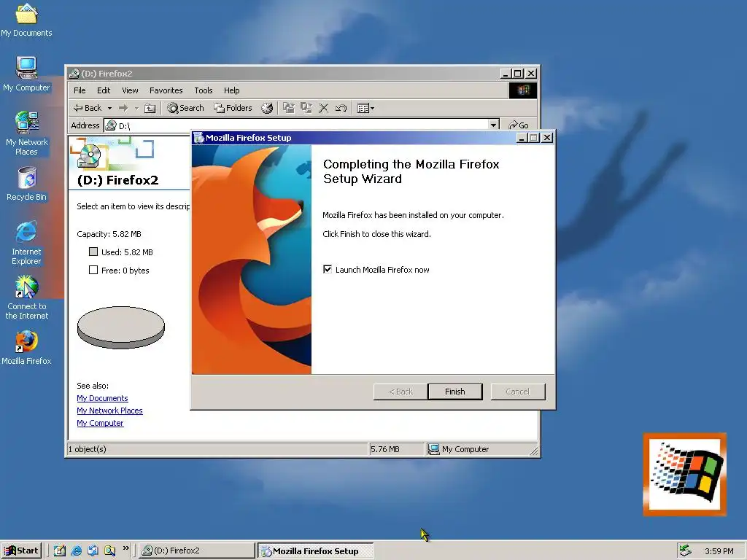Screen dimensions: 747x560
Task: Click the Copy To icon in Explorer toolbar
Action: click(306, 108)
